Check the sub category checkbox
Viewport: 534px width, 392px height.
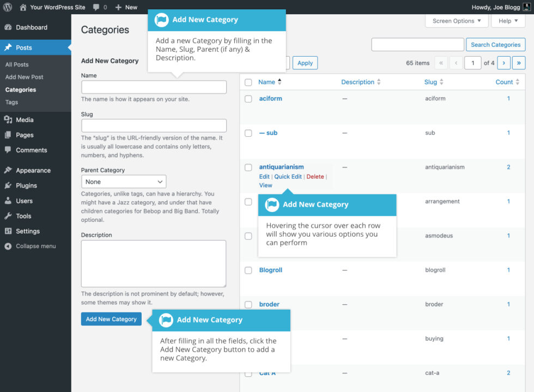click(248, 133)
